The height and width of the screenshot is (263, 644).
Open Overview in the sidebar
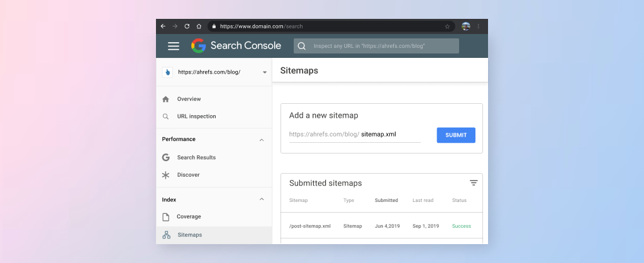point(189,99)
